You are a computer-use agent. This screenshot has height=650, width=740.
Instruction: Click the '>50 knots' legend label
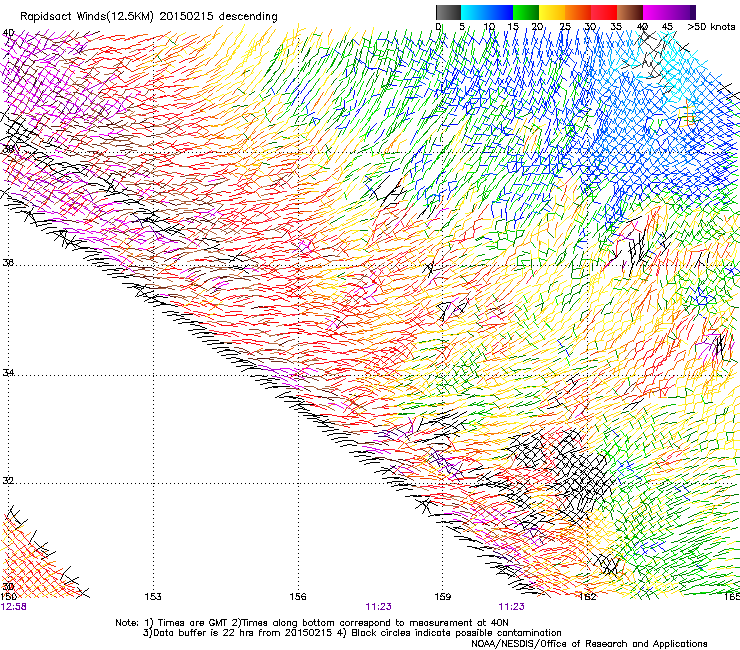click(x=711, y=27)
